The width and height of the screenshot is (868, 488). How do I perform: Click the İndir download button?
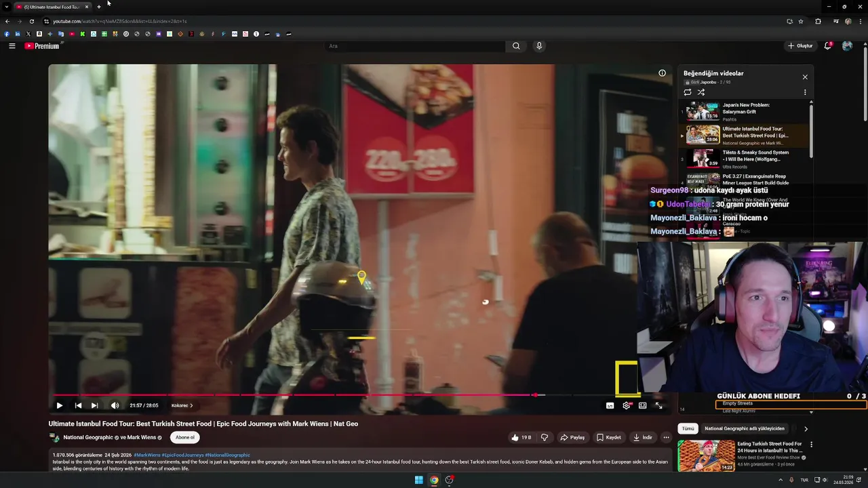click(x=642, y=437)
